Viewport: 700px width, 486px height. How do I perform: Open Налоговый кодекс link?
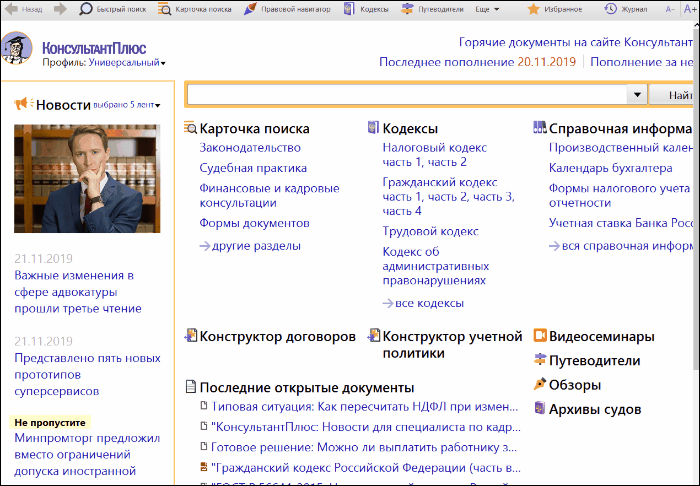(434, 148)
